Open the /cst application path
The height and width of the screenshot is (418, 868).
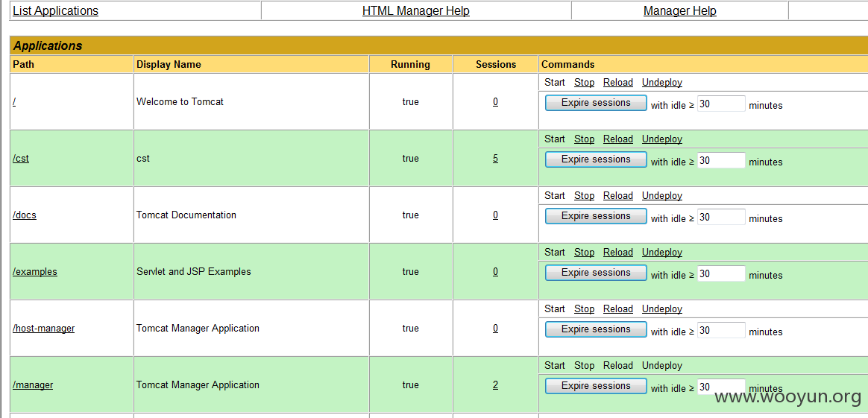coord(20,159)
